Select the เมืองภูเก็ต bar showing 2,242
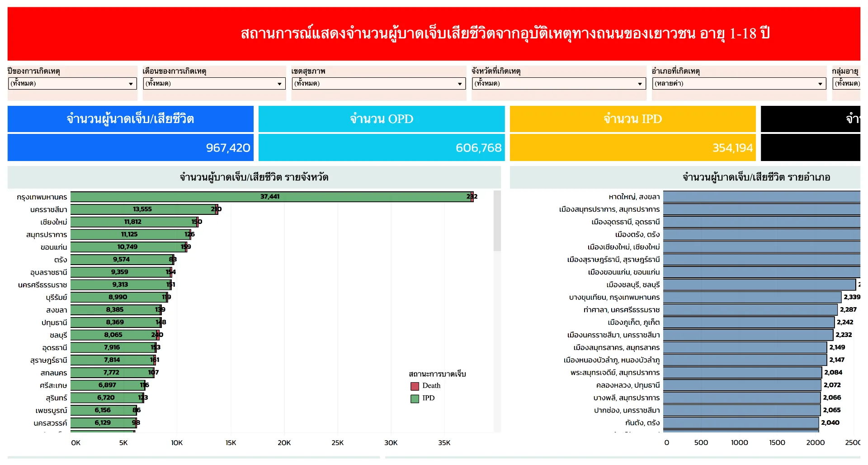Viewport: 868px width, 465px height. 749,323
